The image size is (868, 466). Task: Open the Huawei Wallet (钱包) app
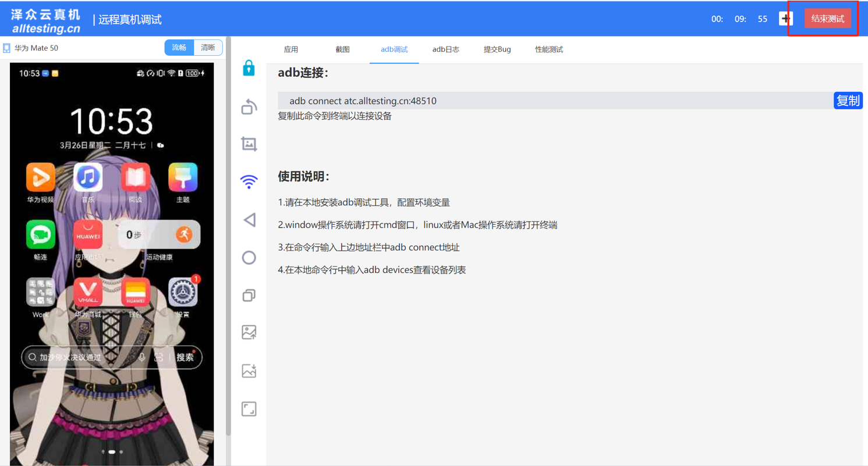(135, 292)
